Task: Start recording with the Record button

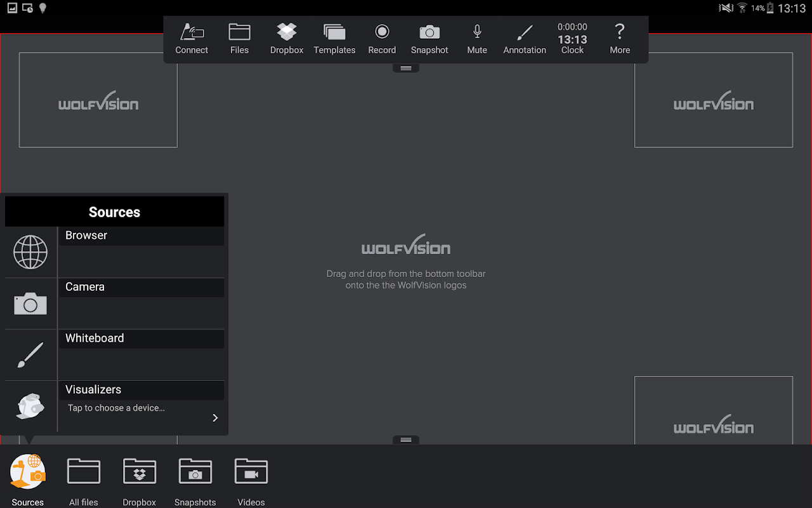Action: 382,39
